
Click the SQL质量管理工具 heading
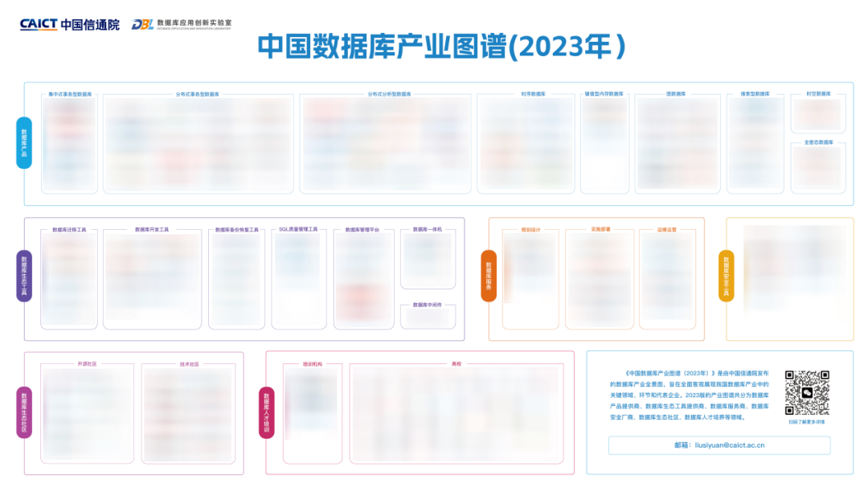pyautogui.click(x=298, y=229)
